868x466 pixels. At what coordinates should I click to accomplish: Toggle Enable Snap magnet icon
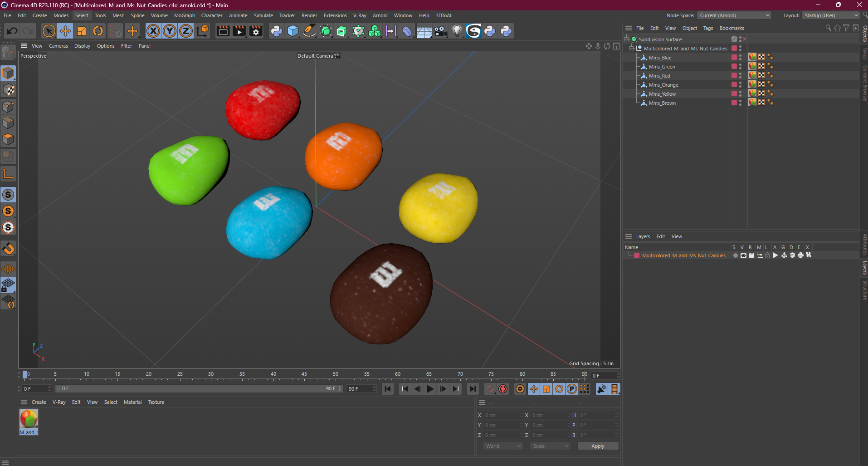8,249
